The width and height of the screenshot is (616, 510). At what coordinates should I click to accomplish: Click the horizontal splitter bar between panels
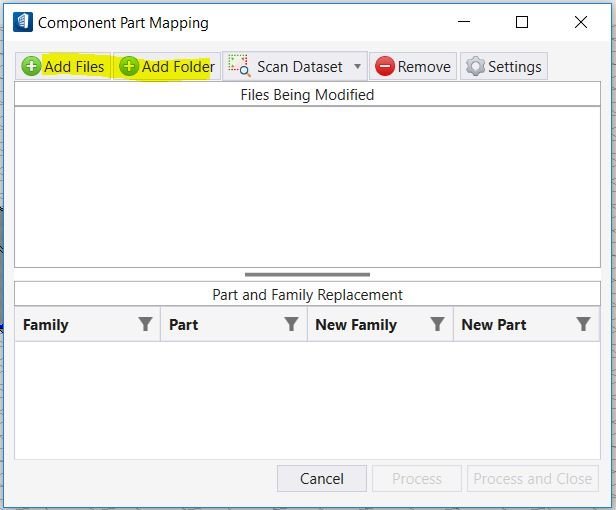click(307, 275)
